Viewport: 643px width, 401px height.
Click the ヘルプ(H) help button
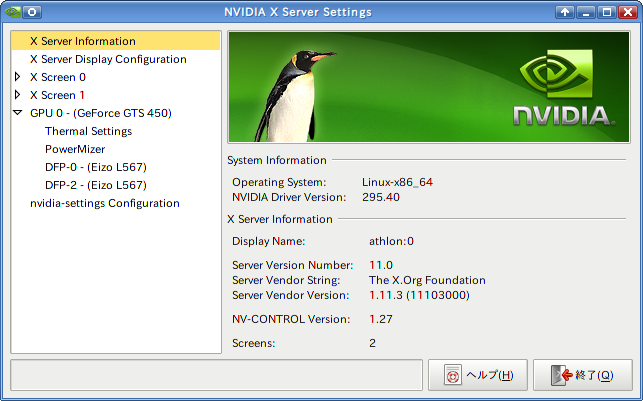click(478, 375)
